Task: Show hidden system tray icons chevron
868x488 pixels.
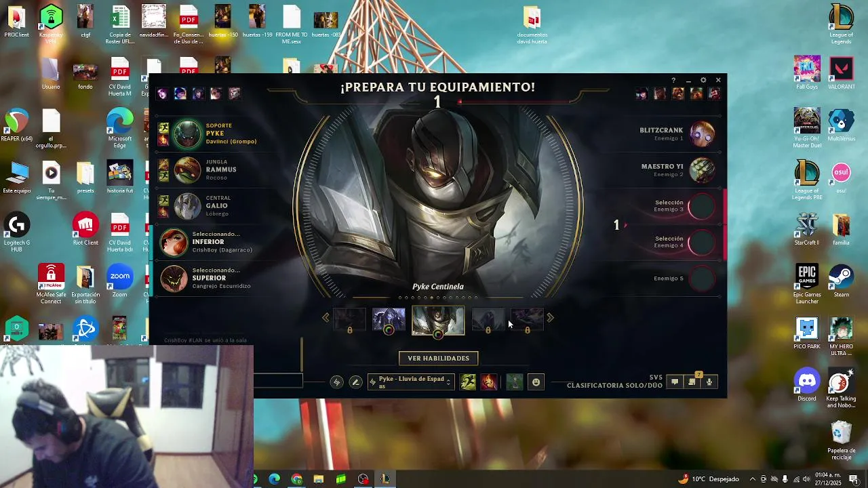Action: [752, 479]
